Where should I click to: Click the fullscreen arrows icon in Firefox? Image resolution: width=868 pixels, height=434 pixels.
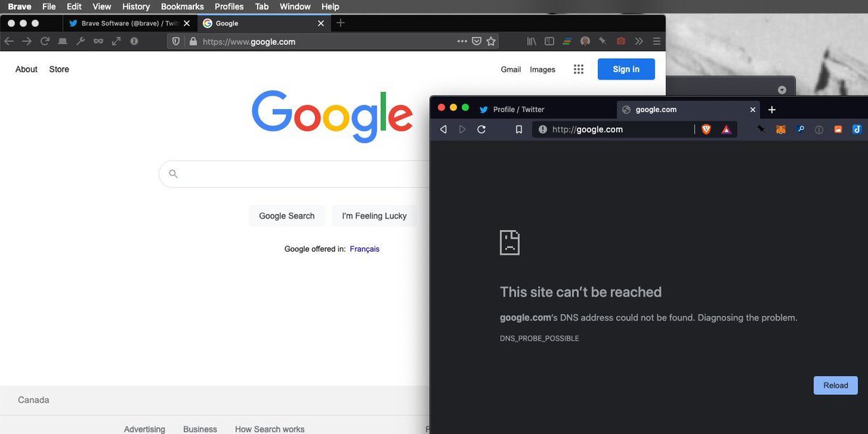click(x=117, y=41)
